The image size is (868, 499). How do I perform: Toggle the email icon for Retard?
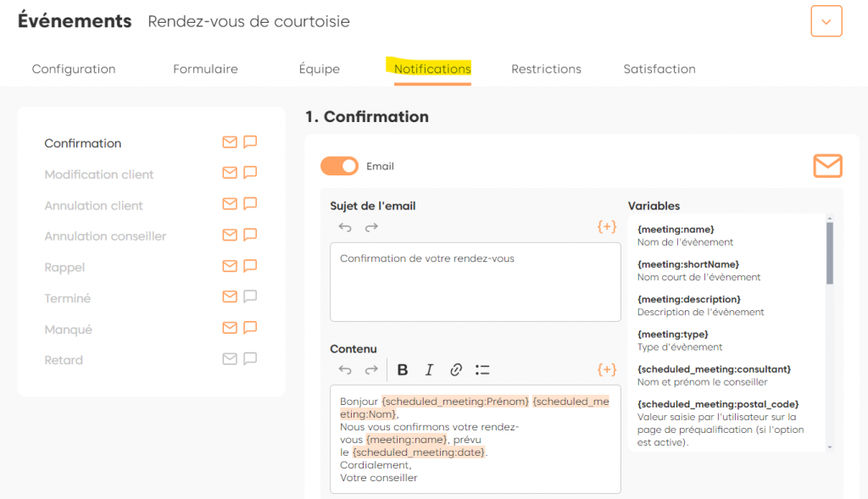[230, 358]
